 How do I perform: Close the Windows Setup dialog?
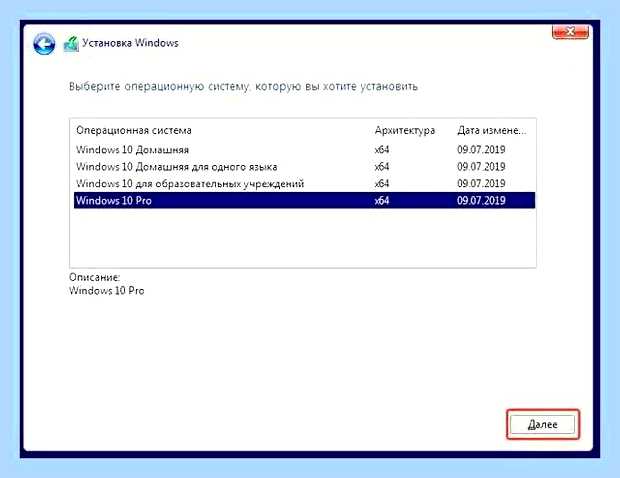pos(570,32)
